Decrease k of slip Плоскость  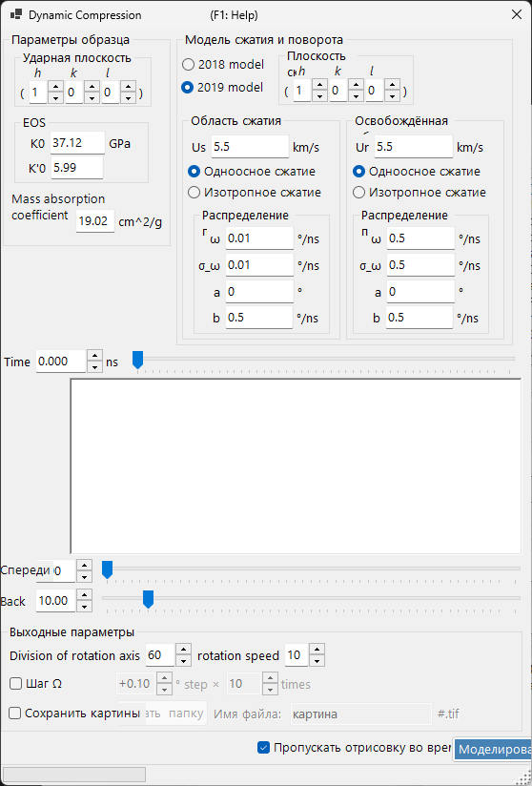(356, 95)
